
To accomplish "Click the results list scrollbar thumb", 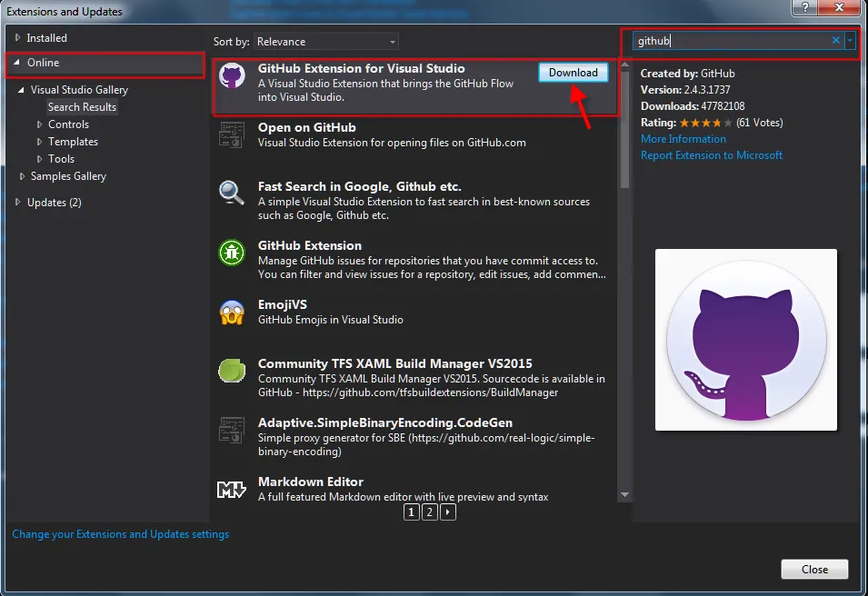I will click(x=625, y=129).
